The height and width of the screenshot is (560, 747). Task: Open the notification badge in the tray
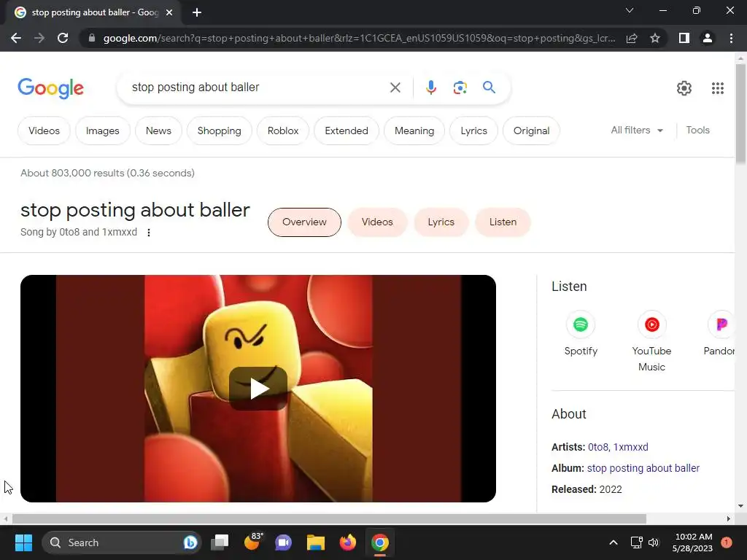[726, 542]
